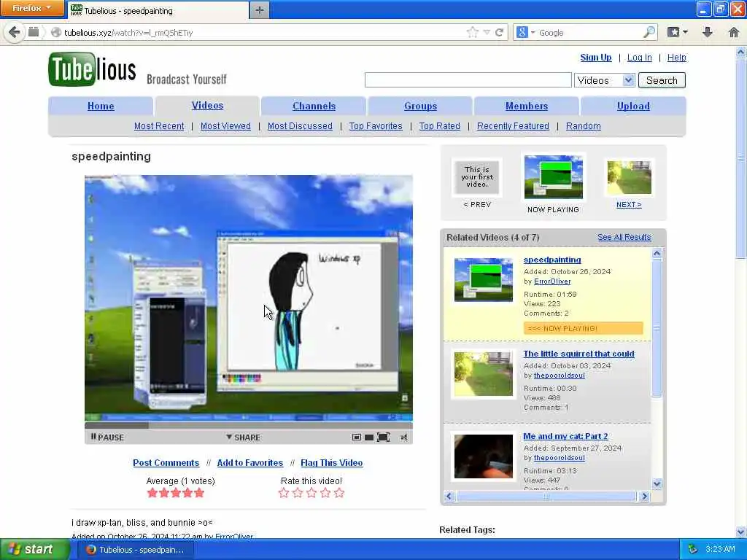The image size is (747, 560).
Task: Click the NOW PLAYING thumbnail
Action: pyautogui.click(x=553, y=177)
